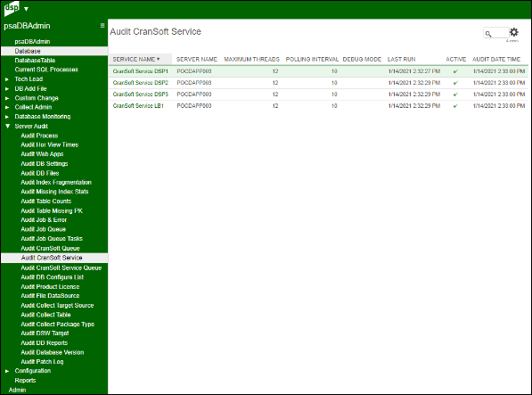Sort by Debug Mode column header
532x395 pixels.
point(362,59)
